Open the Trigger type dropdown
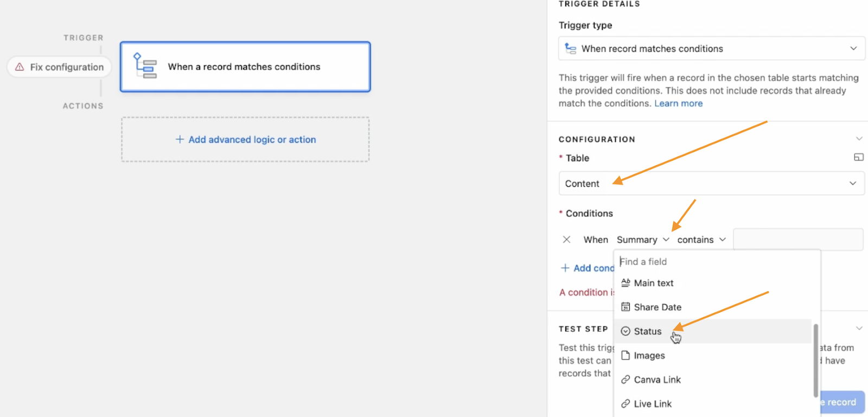The height and width of the screenshot is (417, 868). pos(711,49)
